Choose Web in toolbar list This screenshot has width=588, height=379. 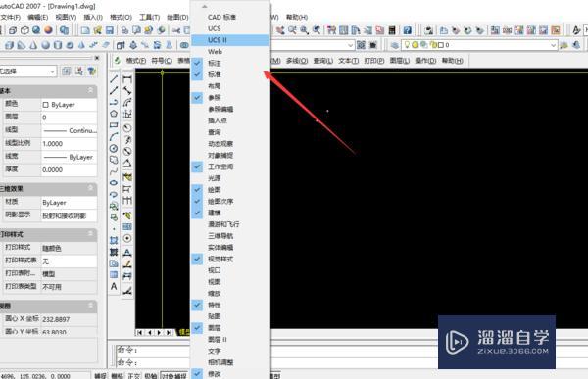point(230,52)
